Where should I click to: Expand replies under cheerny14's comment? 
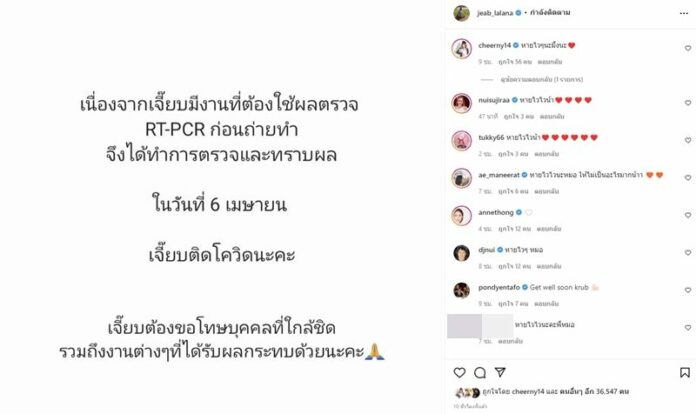(x=542, y=79)
